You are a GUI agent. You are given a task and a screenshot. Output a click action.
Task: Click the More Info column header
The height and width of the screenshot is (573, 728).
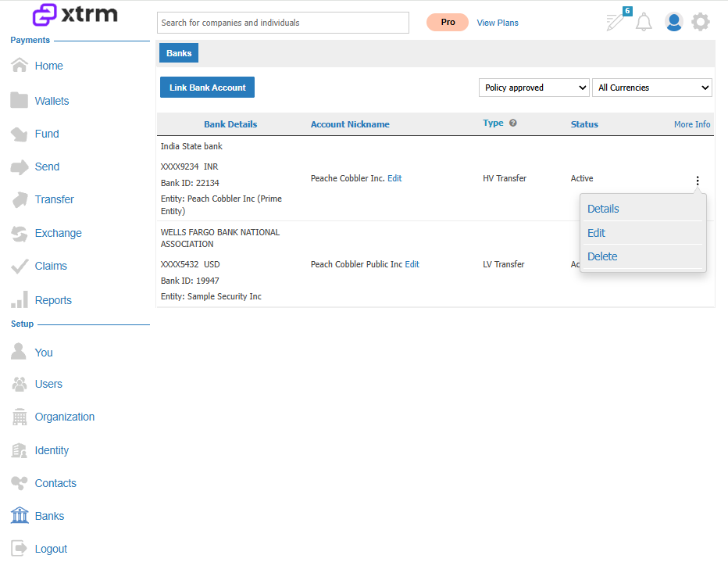click(x=692, y=124)
